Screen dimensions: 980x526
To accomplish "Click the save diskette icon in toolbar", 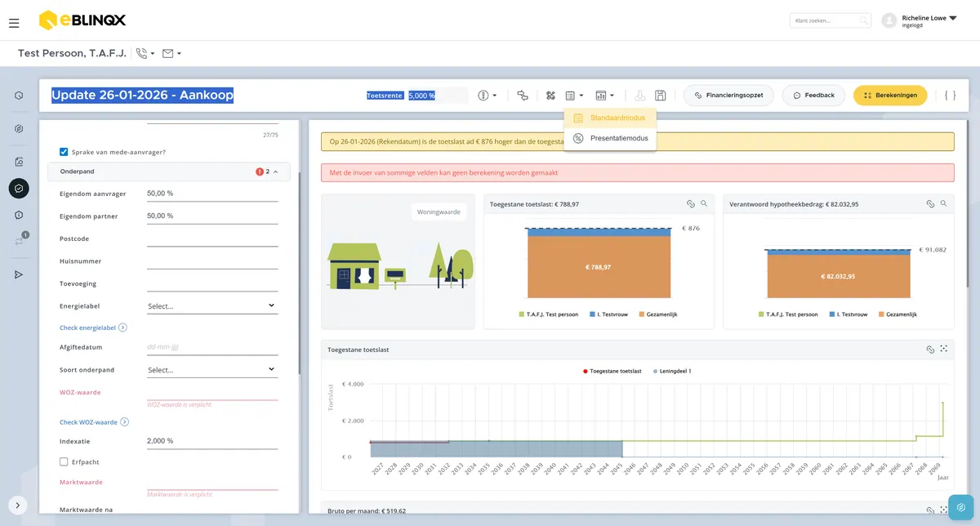I will point(661,96).
